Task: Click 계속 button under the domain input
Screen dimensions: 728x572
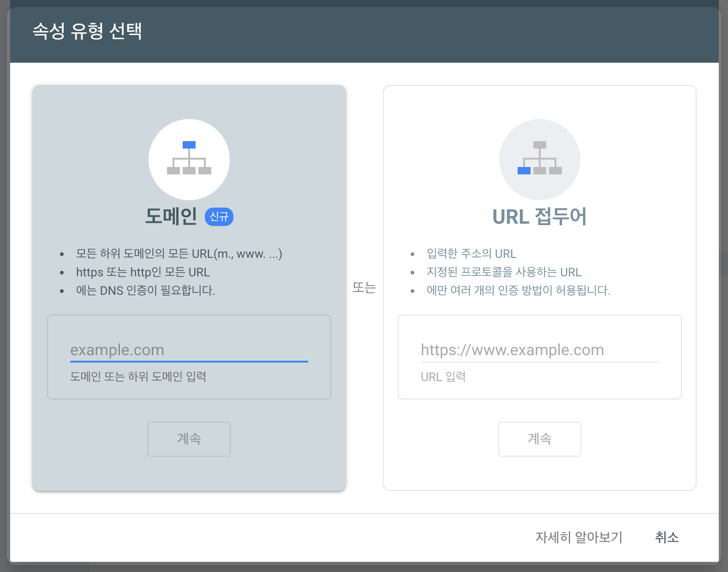Action: (x=189, y=439)
